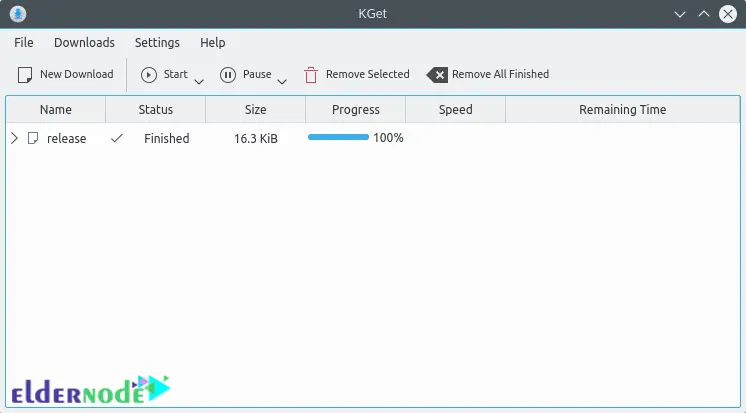The image size is (746, 413).
Task: Click the Remove Selected label
Action: point(367,74)
